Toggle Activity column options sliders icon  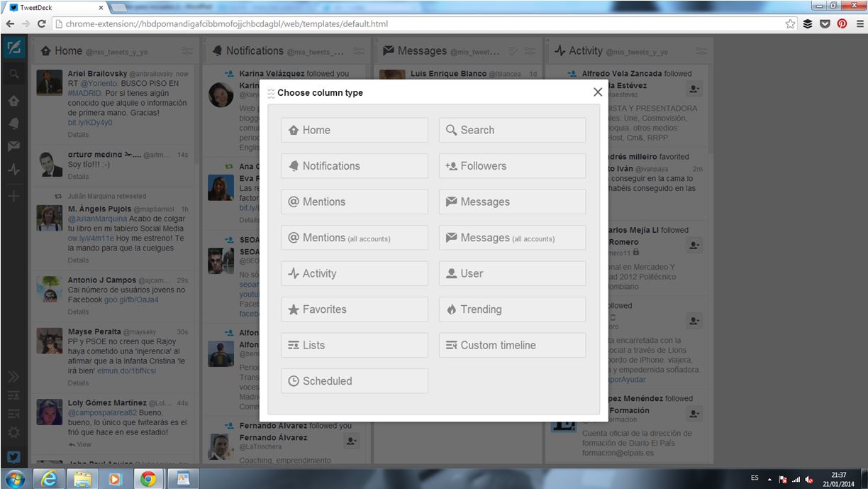coord(701,51)
